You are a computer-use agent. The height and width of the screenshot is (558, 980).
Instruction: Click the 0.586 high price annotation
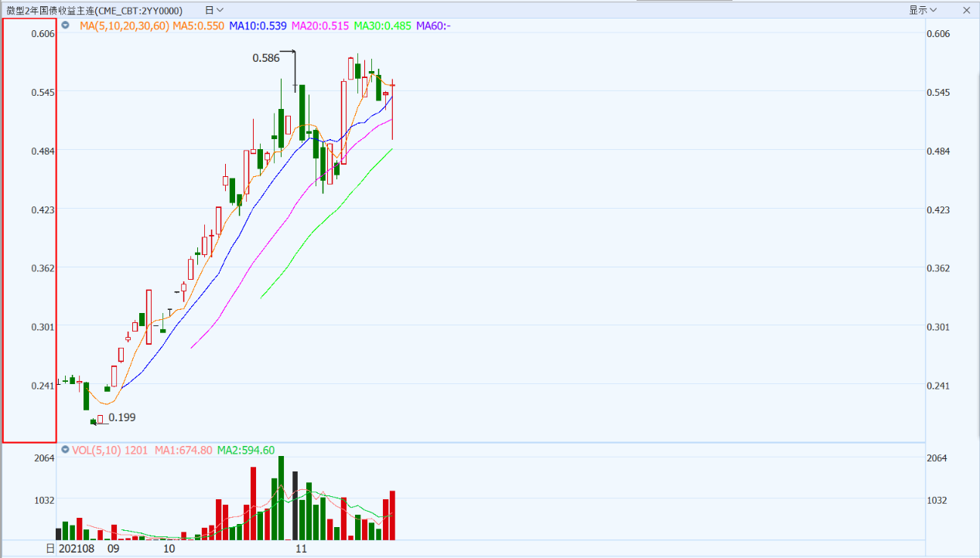266,58
